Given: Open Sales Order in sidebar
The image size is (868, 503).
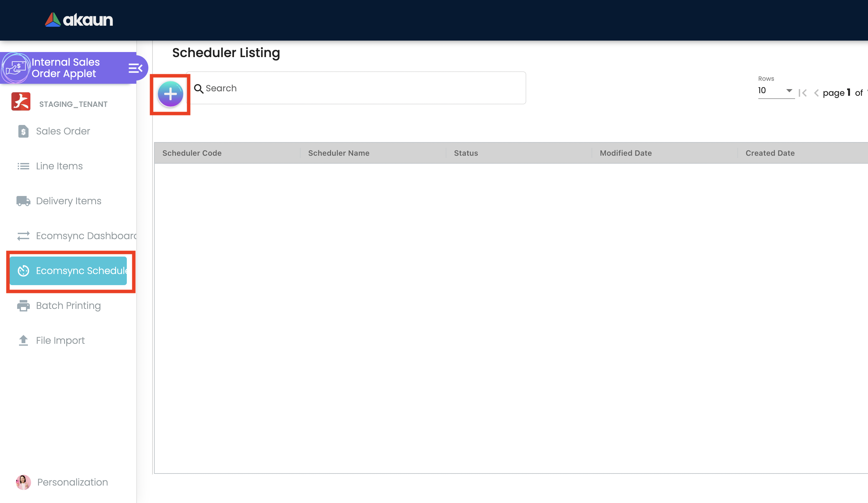Looking at the screenshot, I should (63, 131).
